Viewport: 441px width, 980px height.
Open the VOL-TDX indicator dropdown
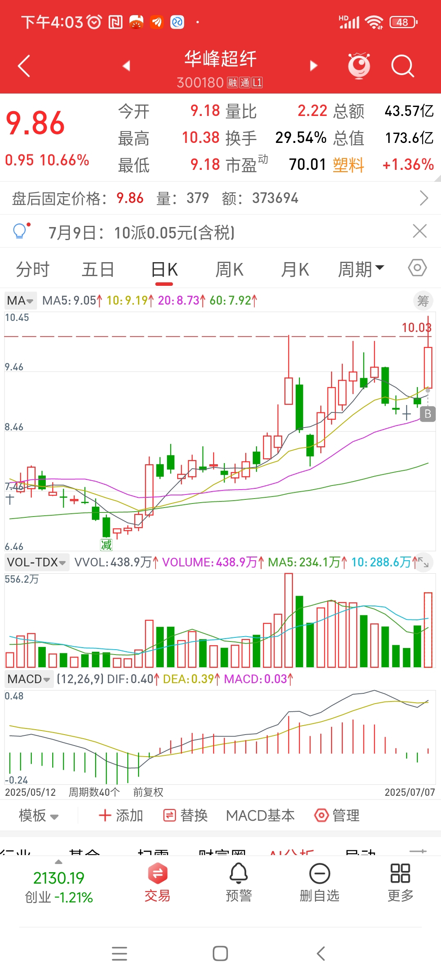[37, 562]
